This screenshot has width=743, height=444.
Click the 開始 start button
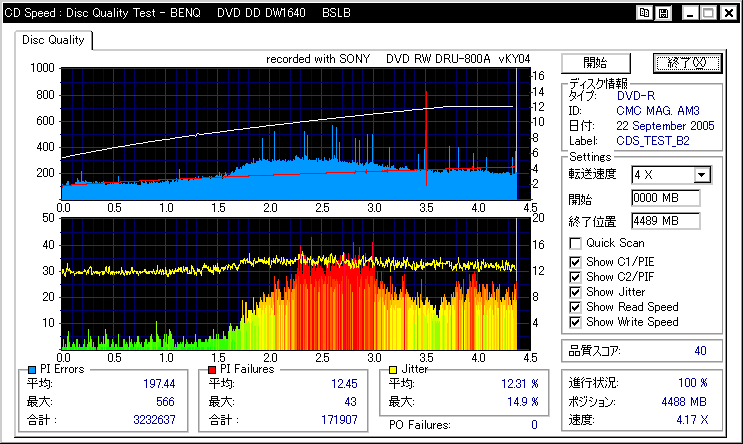tap(596, 63)
